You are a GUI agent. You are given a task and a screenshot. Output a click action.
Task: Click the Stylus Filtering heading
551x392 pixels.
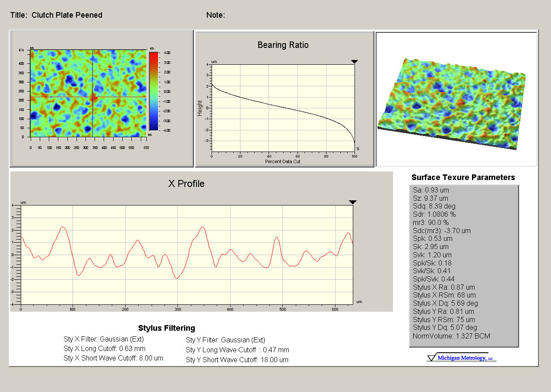166,328
